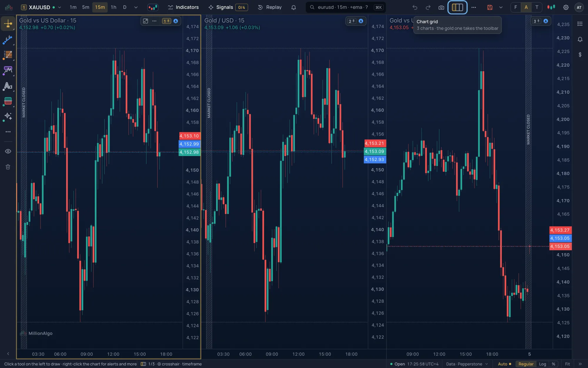Choose the patterns drawing tool
Image resolution: width=588 pixels, height=368 pixels.
(x=8, y=70)
